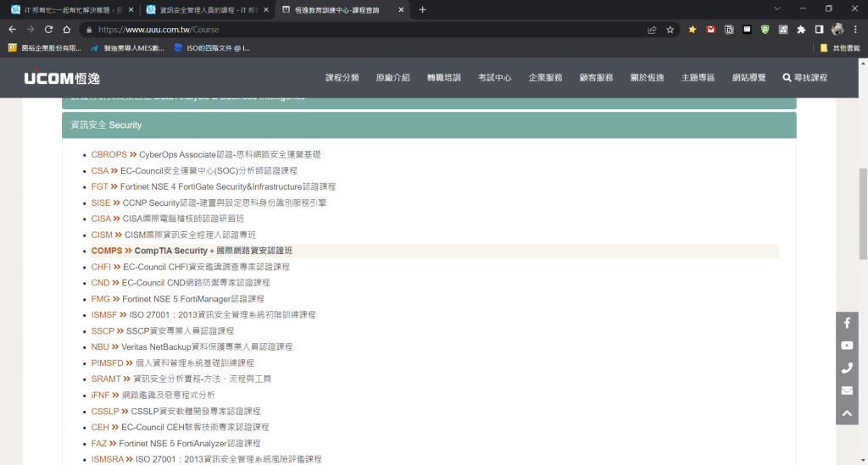
Task: Reload the current page
Action: click(x=48, y=30)
